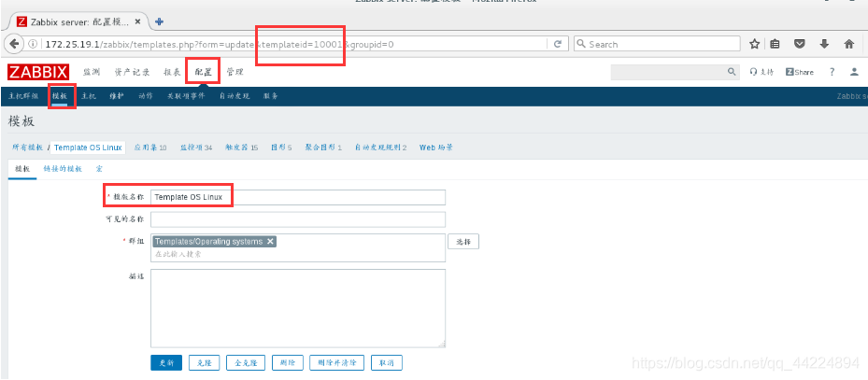Open Web 场景 link
This screenshot has width=868, height=380.
436,148
